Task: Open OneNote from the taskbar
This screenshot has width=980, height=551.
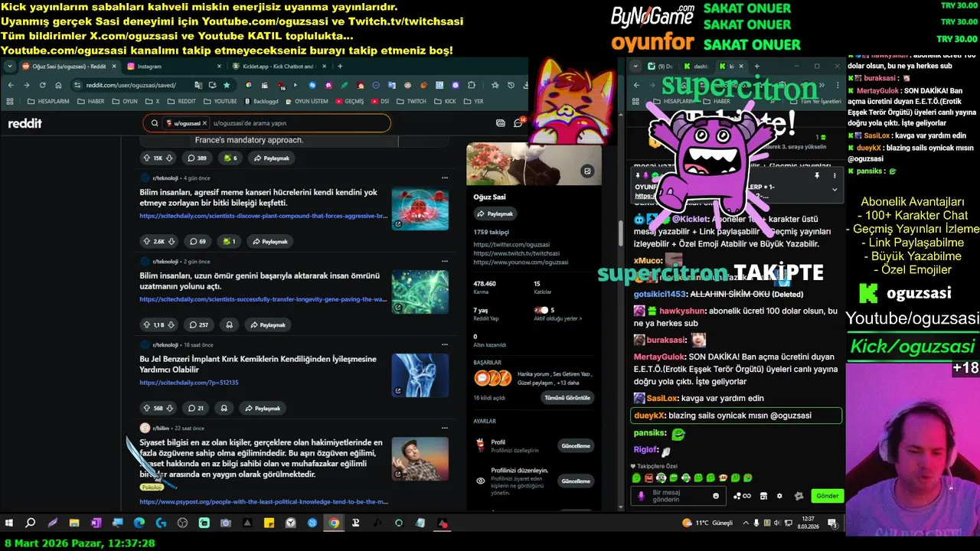Action: (x=96, y=523)
